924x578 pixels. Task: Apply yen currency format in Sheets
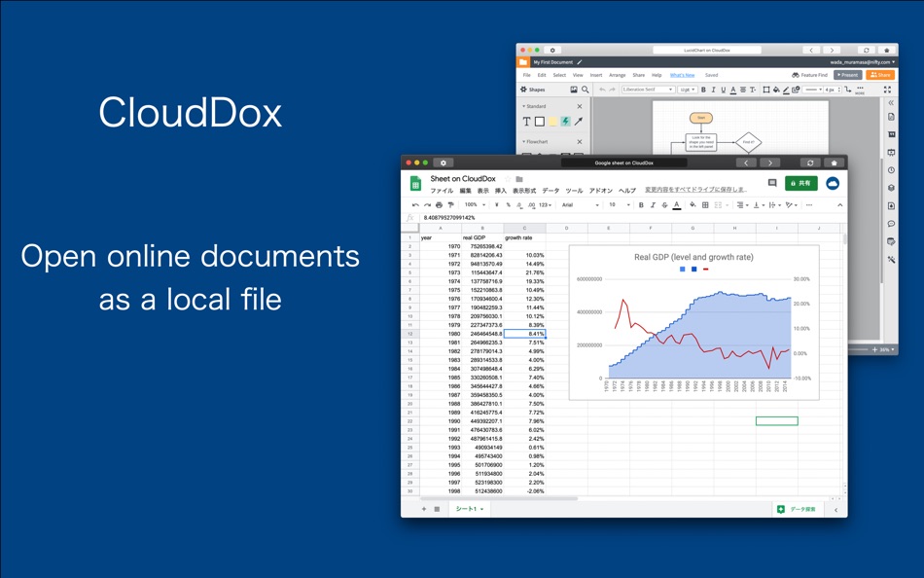[x=497, y=205]
